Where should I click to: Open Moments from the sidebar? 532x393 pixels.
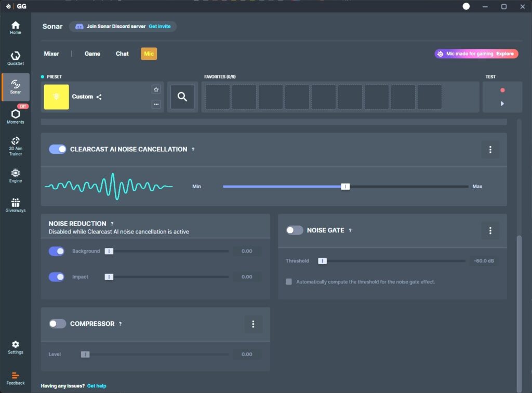pos(15,116)
